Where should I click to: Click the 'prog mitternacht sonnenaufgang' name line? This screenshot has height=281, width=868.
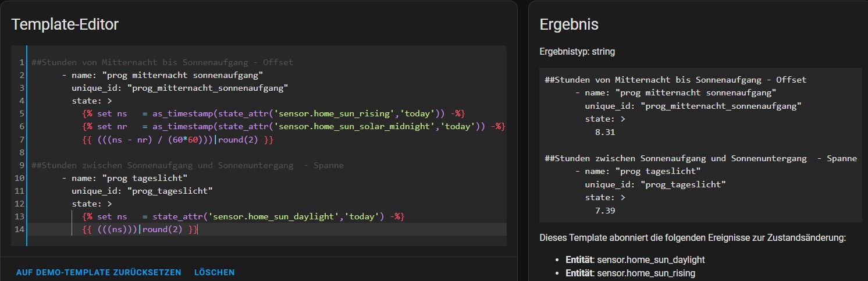pos(167,75)
